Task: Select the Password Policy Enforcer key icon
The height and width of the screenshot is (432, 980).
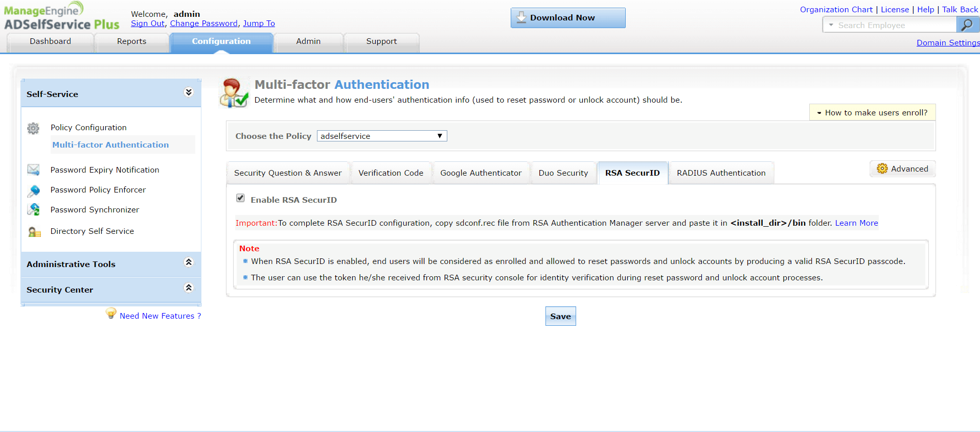Action: pos(33,189)
